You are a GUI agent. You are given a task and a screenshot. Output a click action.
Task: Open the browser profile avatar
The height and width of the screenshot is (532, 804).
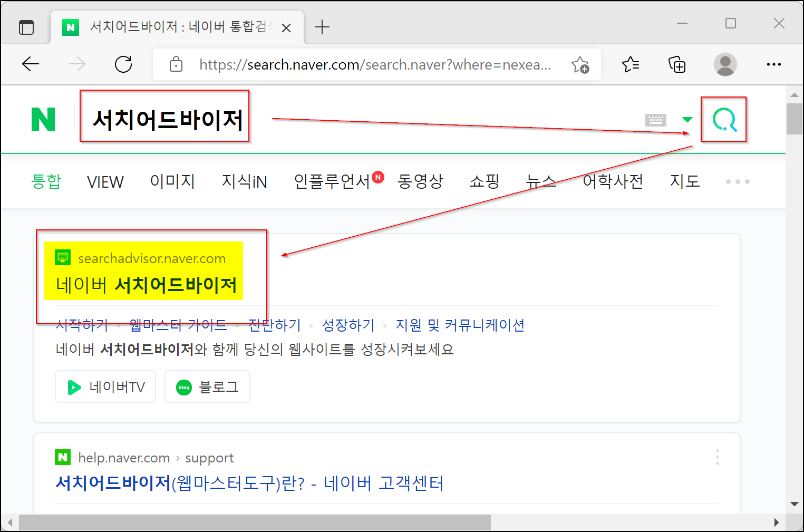725,64
